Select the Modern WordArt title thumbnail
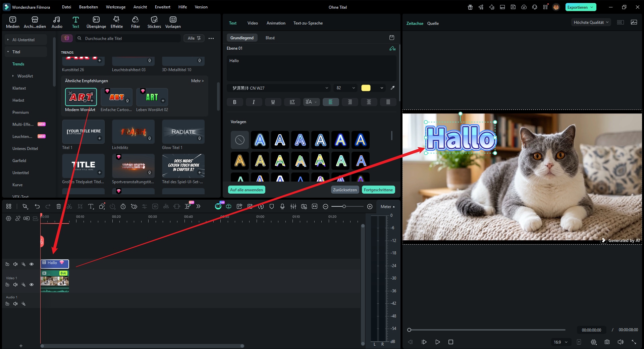The image size is (644, 349). [81, 97]
